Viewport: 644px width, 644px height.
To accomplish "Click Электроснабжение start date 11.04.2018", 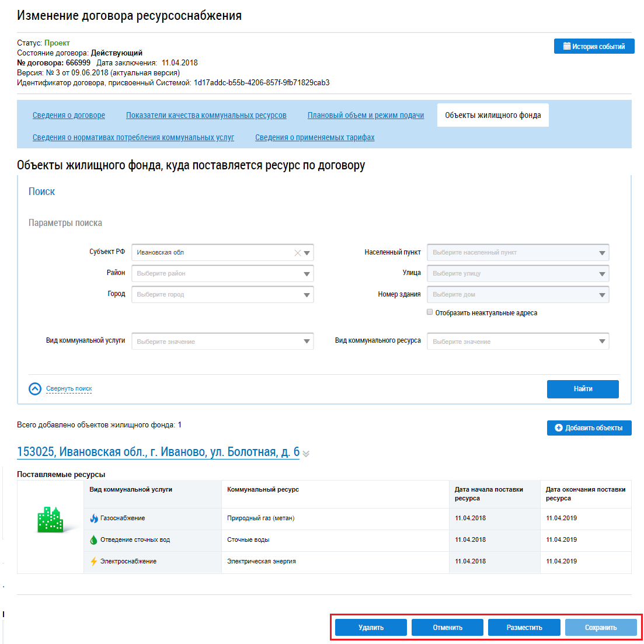I will pos(470,562).
